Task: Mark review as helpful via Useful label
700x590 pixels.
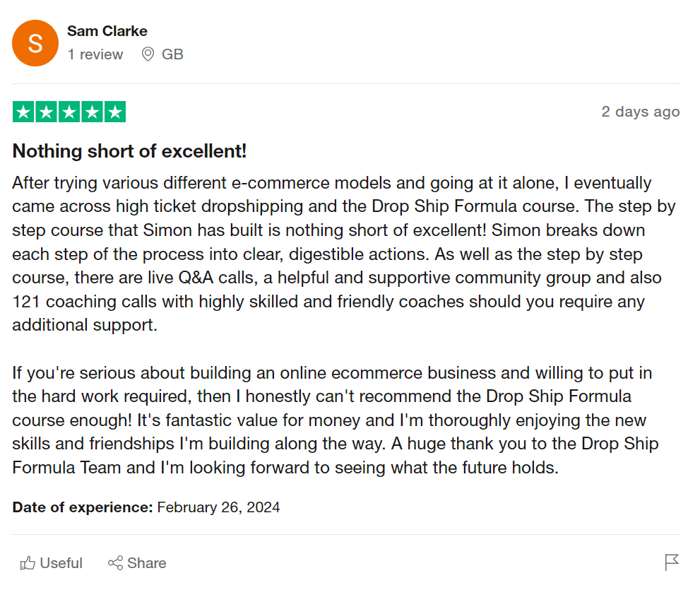Action: point(61,563)
